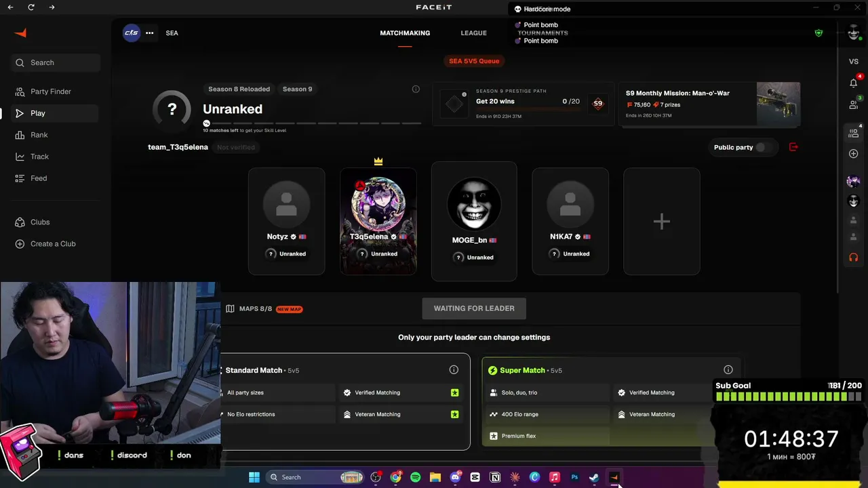Click Super Match Verified Matching option

click(x=651, y=392)
